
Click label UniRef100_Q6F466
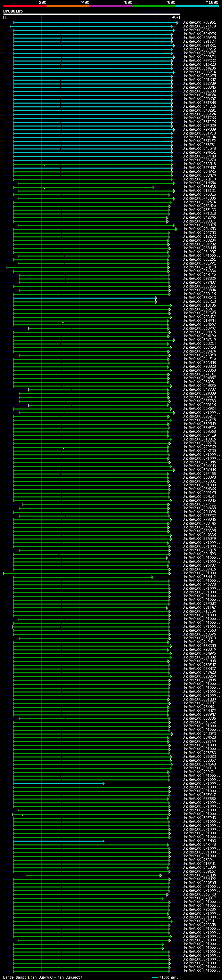click(199, 473)
